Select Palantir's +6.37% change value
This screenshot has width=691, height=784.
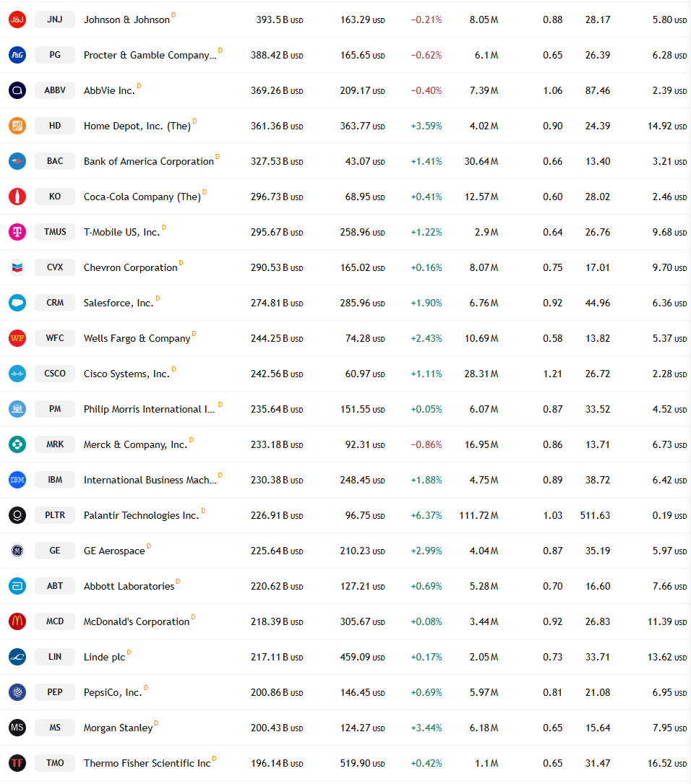(x=426, y=515)
